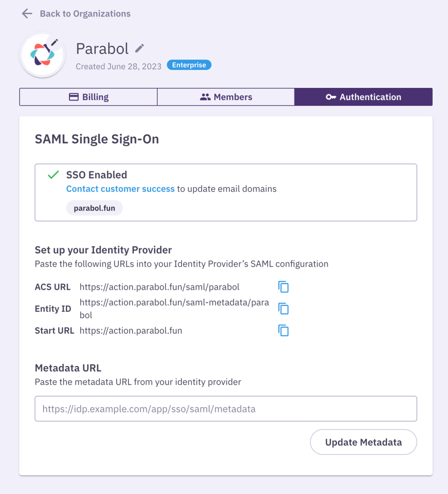Image resolution: width=448 pixels, height=494 pixels.
Task: Copy the ACS URL
Action: (283, 287)
